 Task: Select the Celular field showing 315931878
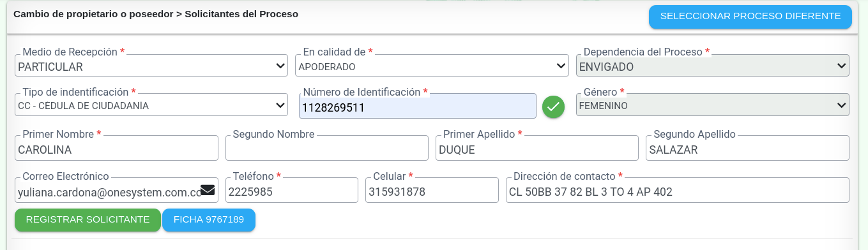tap(432, 190)
